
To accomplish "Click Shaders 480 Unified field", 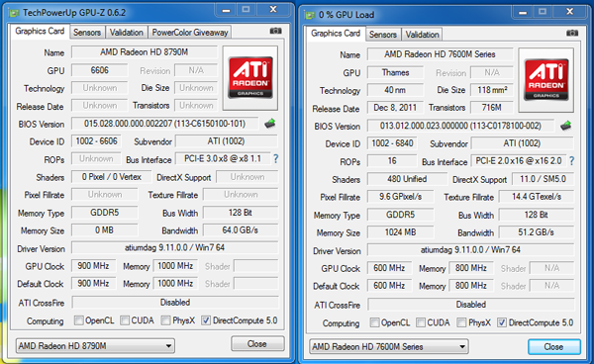I will (407, 179).
